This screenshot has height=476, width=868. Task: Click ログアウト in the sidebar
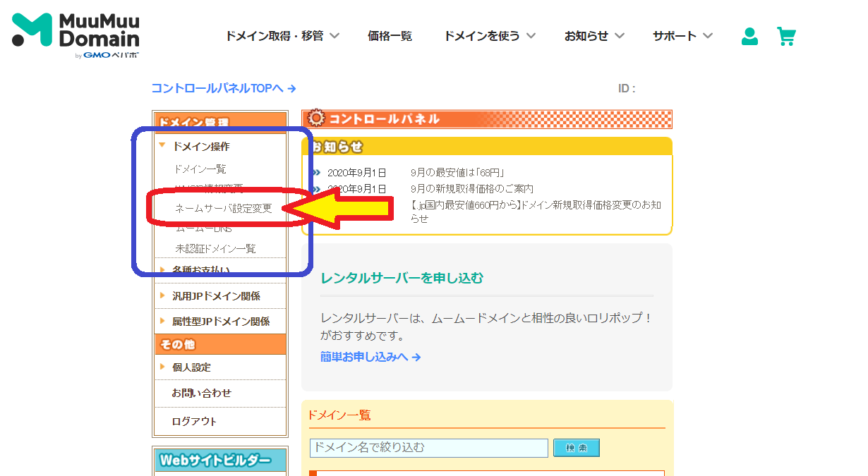coord(194,422)
